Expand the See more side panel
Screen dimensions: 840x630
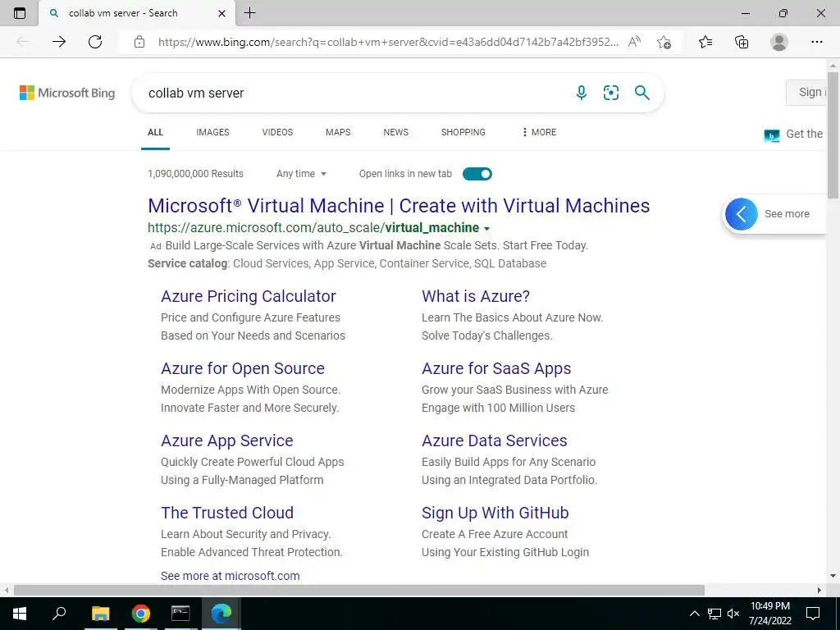click(742, 214)
